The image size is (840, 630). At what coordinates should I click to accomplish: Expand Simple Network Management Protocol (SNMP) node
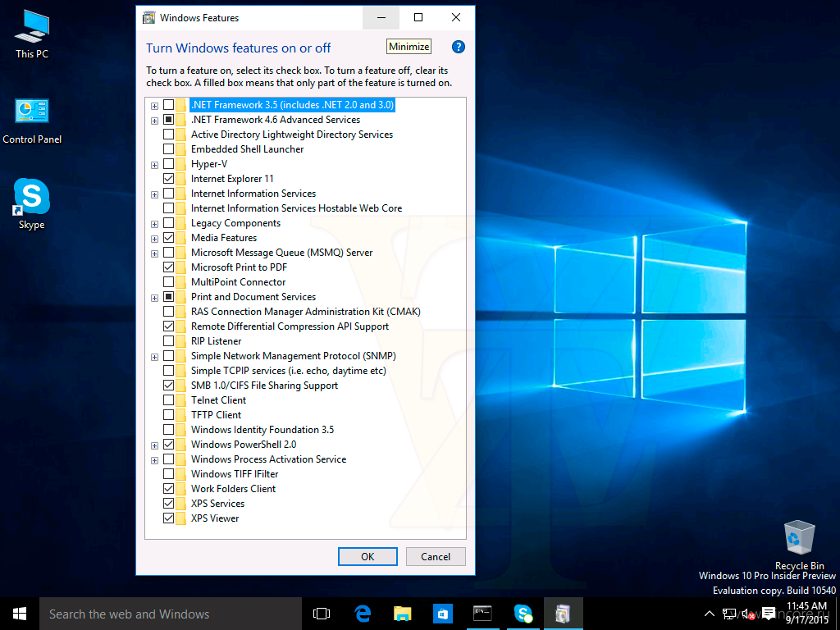pyautogui.click(x=154, y=357)
